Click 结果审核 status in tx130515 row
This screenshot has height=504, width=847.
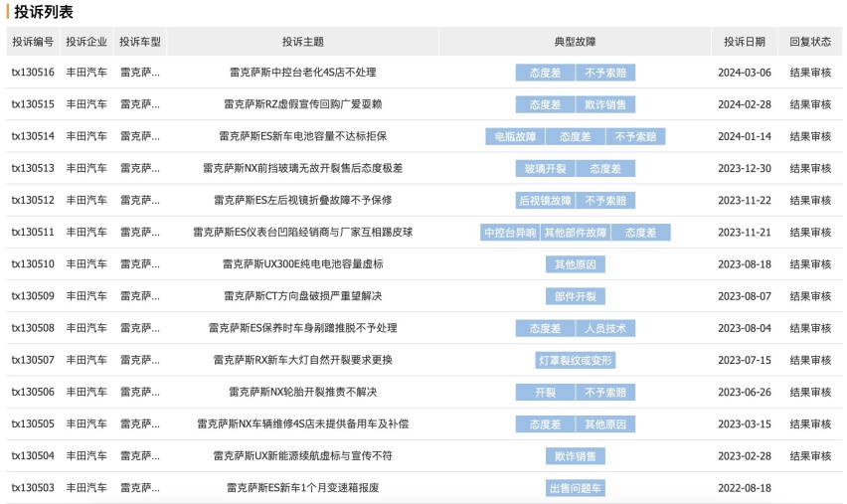point(810,104)
